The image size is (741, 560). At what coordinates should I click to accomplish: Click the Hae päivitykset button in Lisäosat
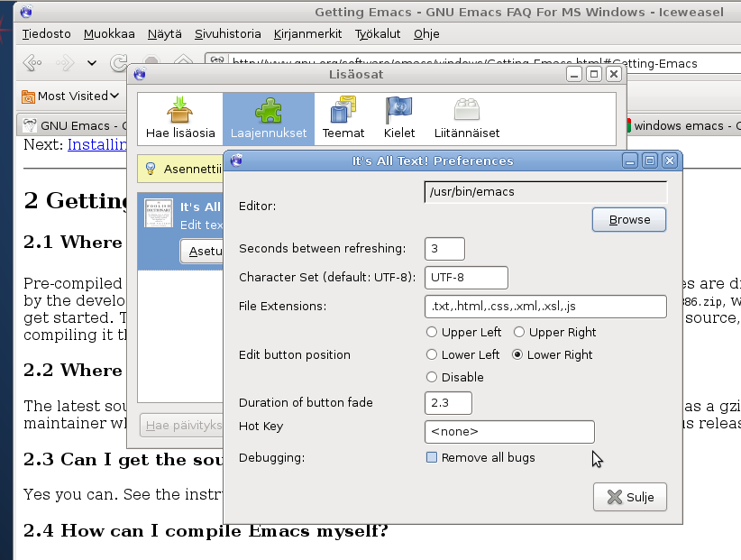182,426
